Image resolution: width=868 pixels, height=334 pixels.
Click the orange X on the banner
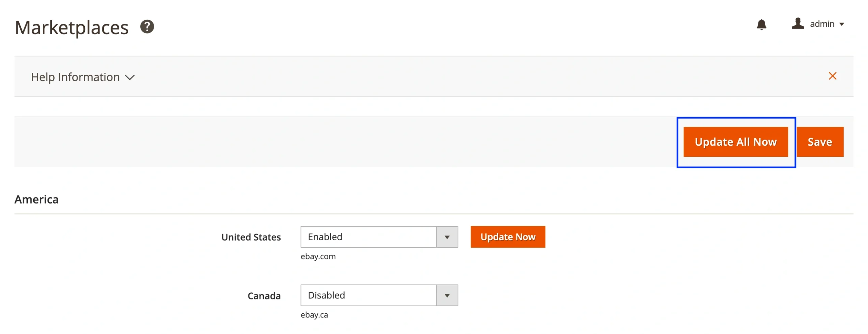click(833, 76)
